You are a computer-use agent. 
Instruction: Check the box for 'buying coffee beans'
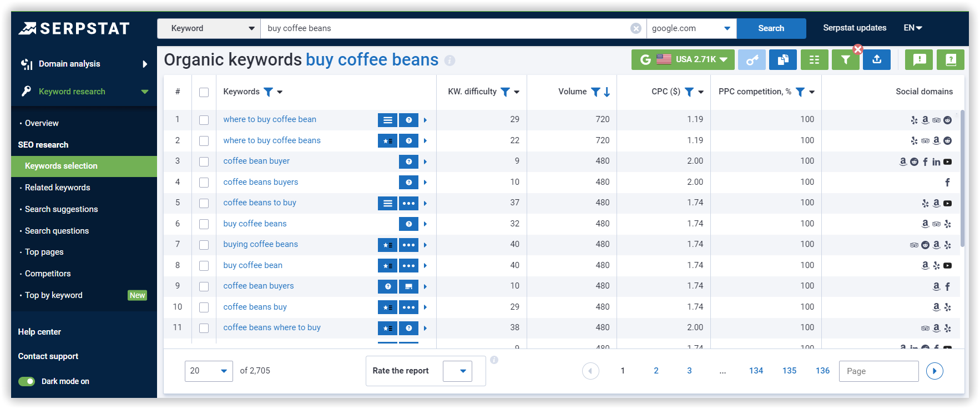pyautogui.click(x=204, y=245)
